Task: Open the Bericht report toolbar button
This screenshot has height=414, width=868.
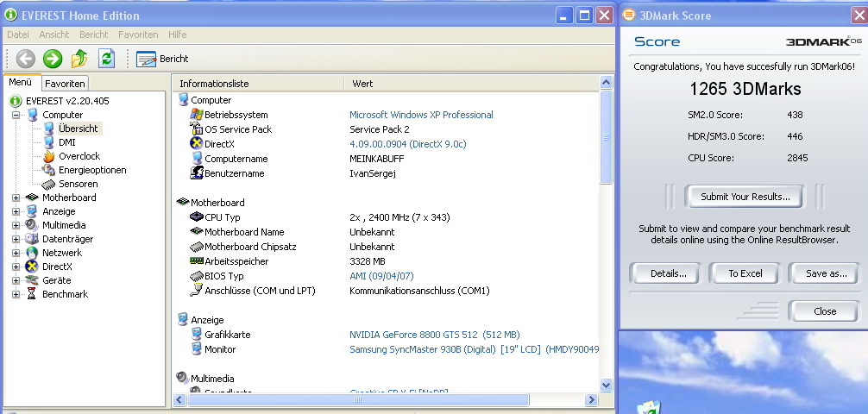Action: [x=162, y=59]
